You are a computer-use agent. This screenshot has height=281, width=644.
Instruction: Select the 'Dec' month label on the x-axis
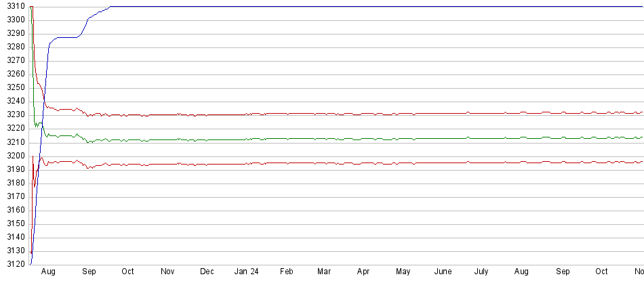pos(206,272)
